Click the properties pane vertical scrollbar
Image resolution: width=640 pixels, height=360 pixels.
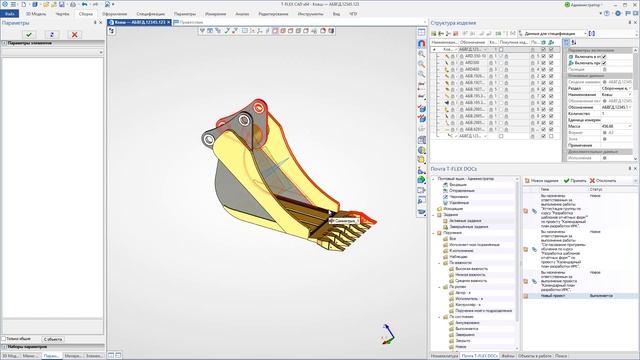click(x=635, y=104)
